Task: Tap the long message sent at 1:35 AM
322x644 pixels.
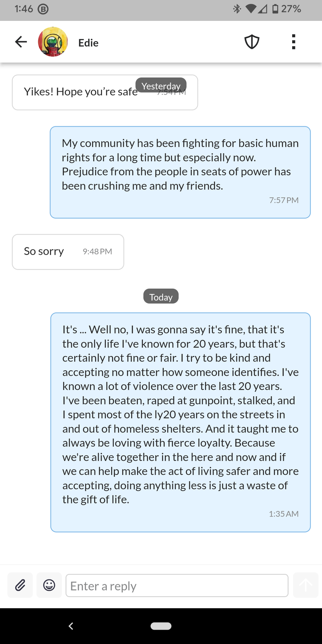Action: (180, 422)
